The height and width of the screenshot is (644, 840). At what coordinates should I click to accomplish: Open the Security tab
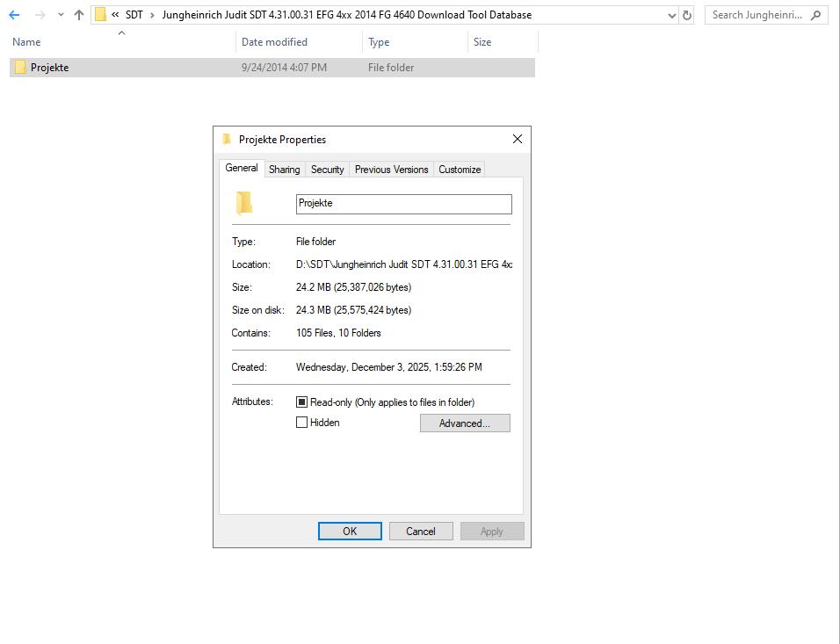(x=328, y=170)
